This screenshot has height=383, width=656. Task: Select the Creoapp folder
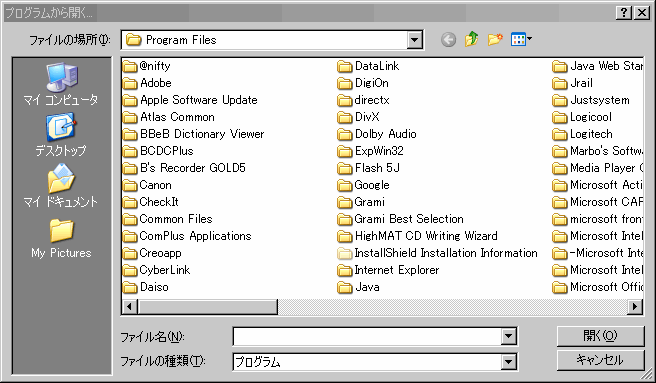[152, 253]
